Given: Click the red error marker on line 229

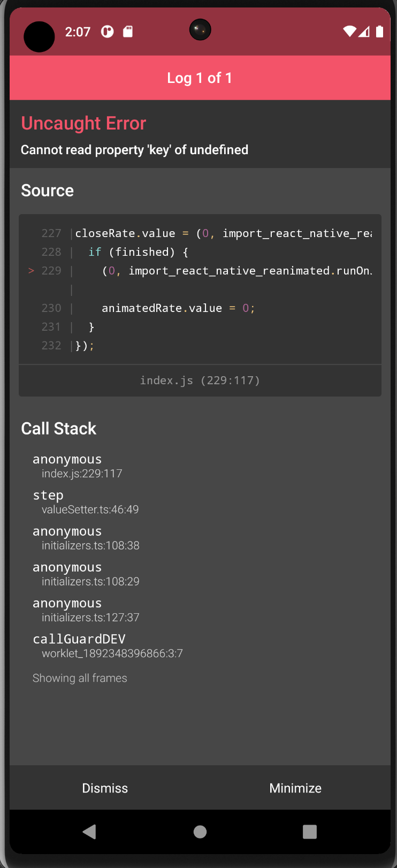Looking at the screenshot, I should [x=30, y=271].
